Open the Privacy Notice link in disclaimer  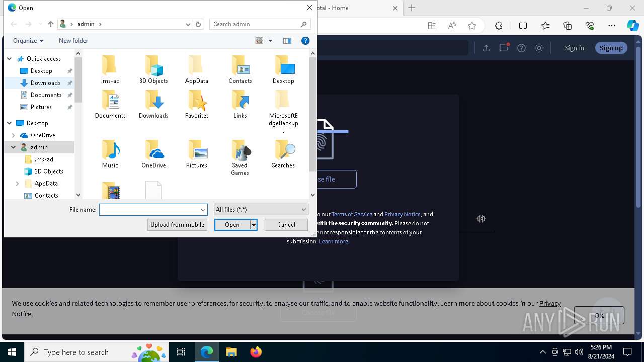point(403,214)
